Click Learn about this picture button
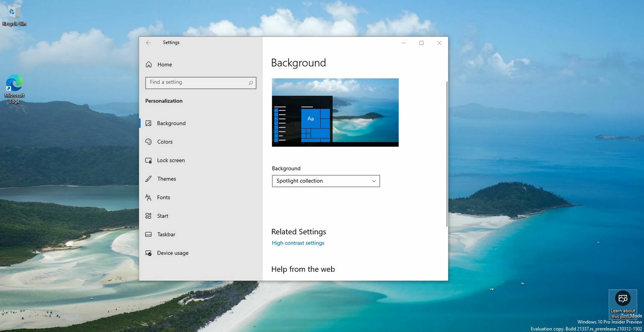644x332 pixels. click(x=622, y=298)
